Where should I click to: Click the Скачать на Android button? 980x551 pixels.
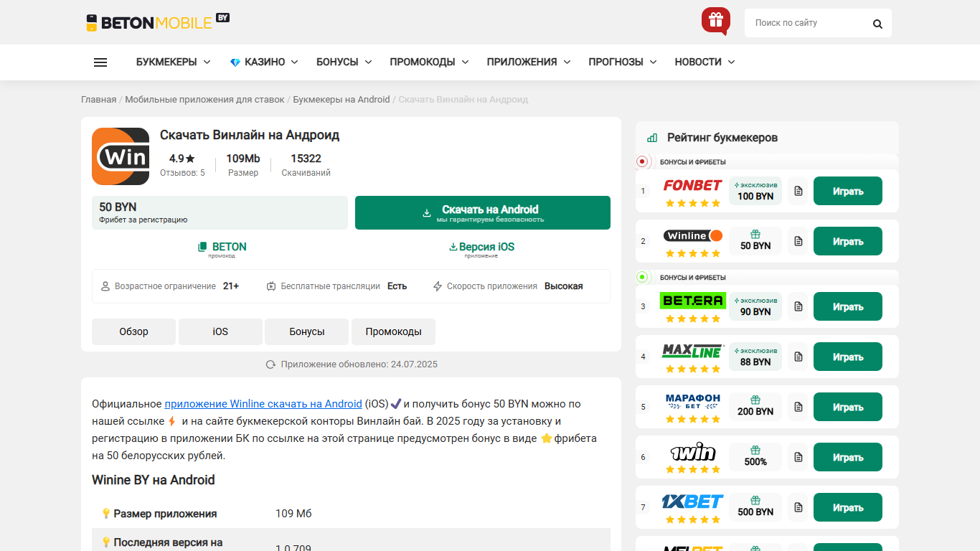483,212
